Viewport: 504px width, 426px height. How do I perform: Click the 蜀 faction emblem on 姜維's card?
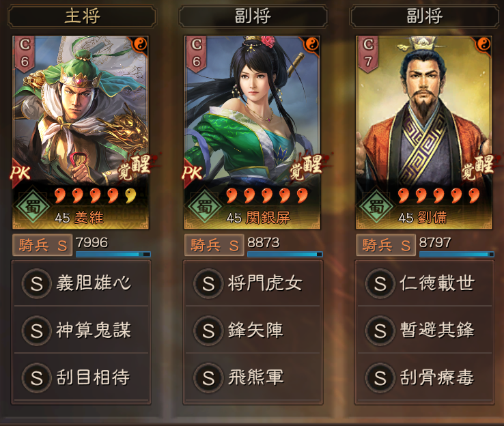[33, 205]
